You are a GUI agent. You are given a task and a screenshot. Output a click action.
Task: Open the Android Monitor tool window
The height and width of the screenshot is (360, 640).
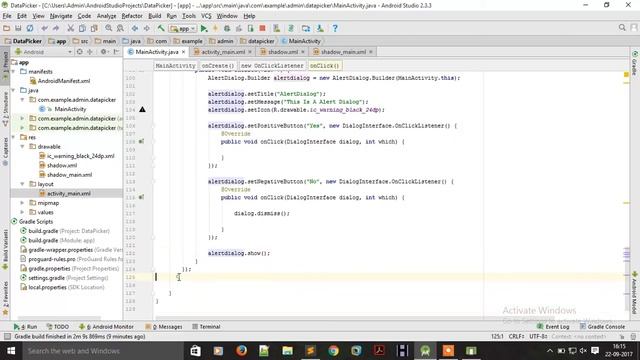(106, 327)
